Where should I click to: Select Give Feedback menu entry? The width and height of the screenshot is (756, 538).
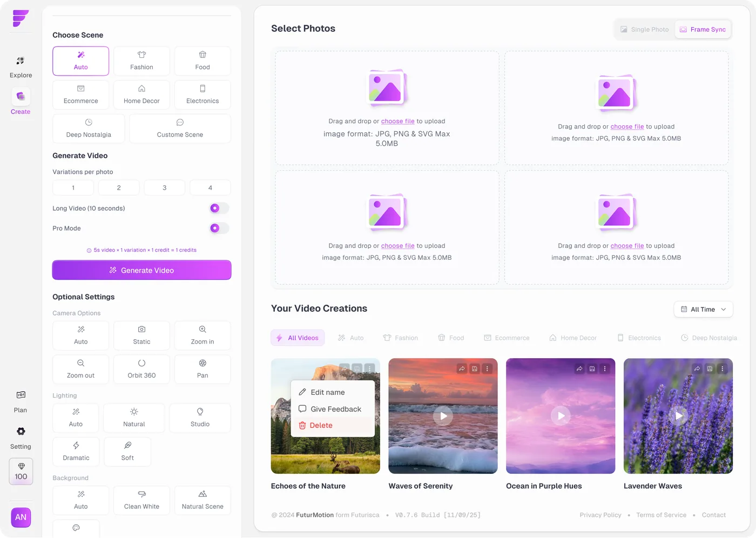click(x=333, y=409)
